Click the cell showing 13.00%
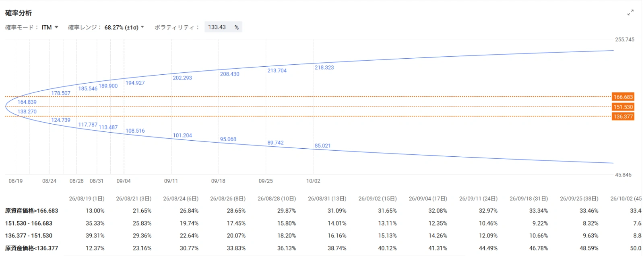The height and width of the screenshot is (256, 644). point(95,211)
